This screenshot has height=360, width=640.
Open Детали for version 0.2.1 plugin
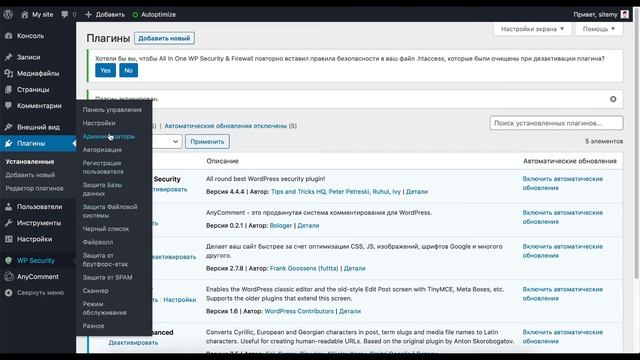pyautogui.click(x=308, y=225)
